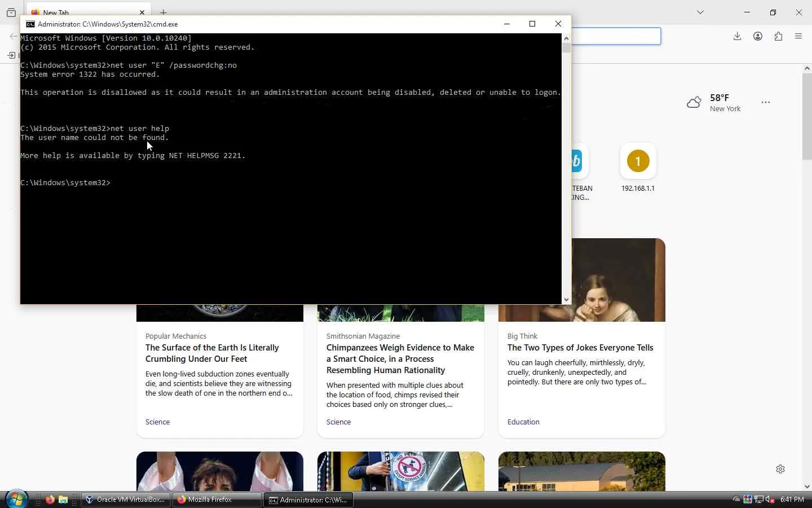This screenshot has height=508, width=812.
Task: Maximize the Administrator cmd window
Action: 532,24
